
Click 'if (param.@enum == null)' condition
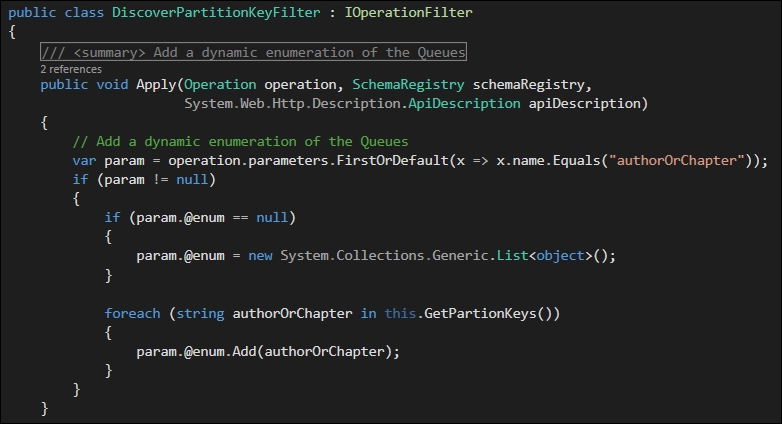click(200, 217)
